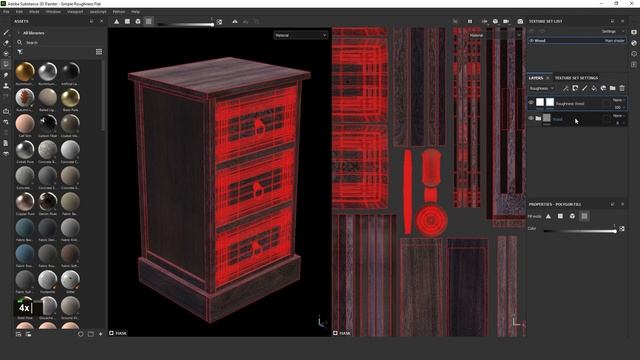Select the Clone stamp tool in left toolbar
This screenshot has width=640, height=360.
[6, 86]
